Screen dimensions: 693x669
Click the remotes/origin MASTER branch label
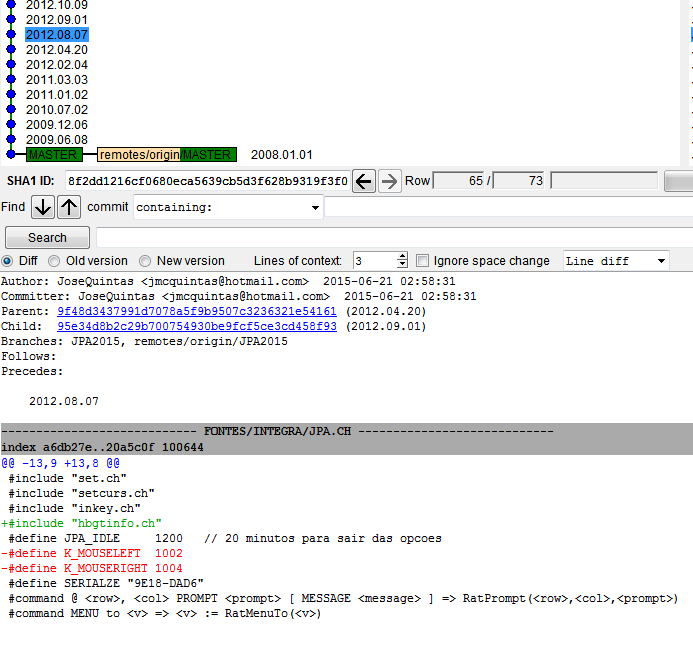click(x=167, y=155)
